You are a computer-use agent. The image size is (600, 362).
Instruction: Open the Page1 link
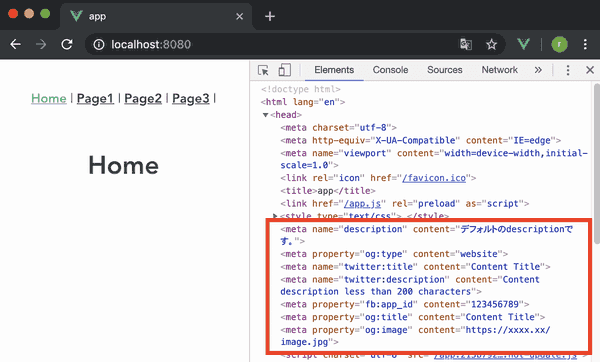point(95,98)
